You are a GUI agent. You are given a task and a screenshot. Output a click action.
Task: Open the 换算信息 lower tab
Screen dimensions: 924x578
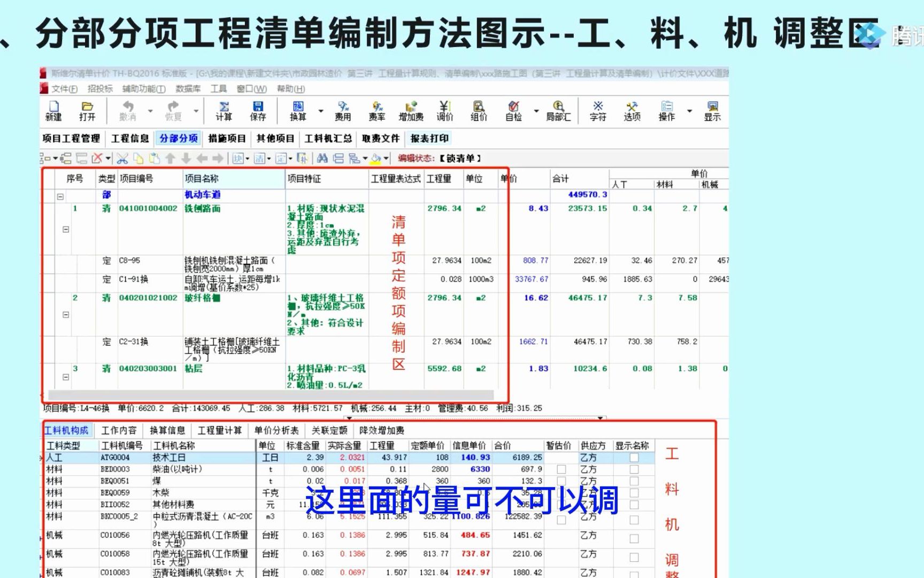[167, 430]
